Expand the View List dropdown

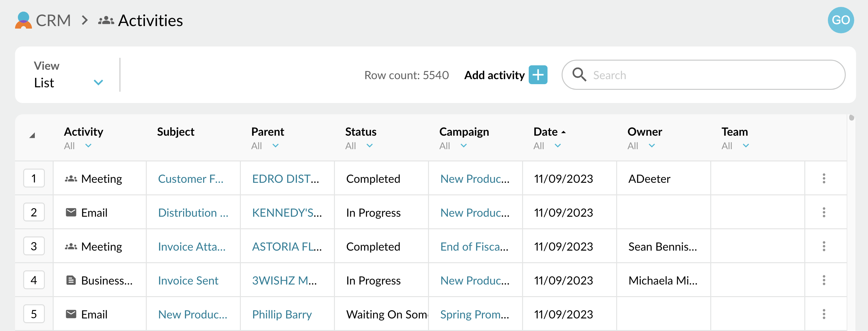pyautogui.click(x=98, y=82)
